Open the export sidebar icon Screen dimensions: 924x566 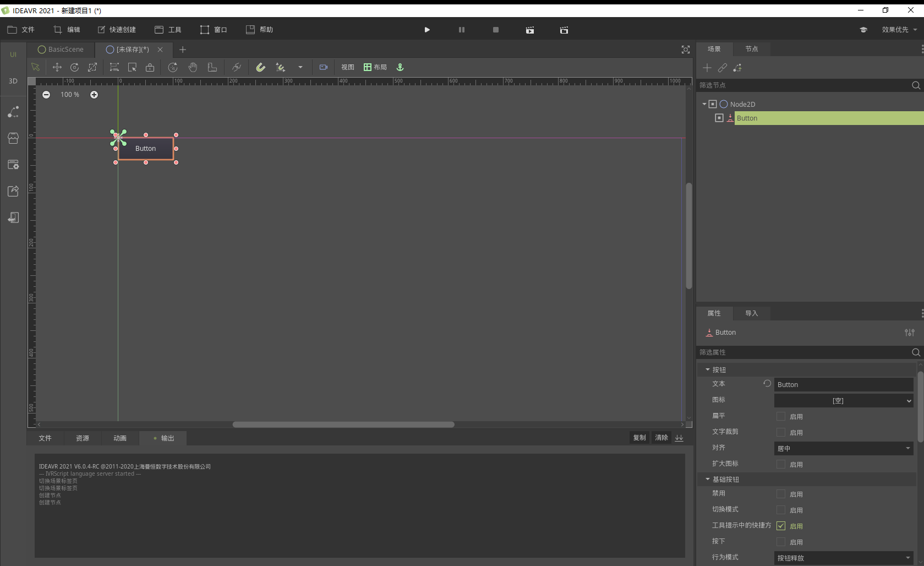point(13,191)
